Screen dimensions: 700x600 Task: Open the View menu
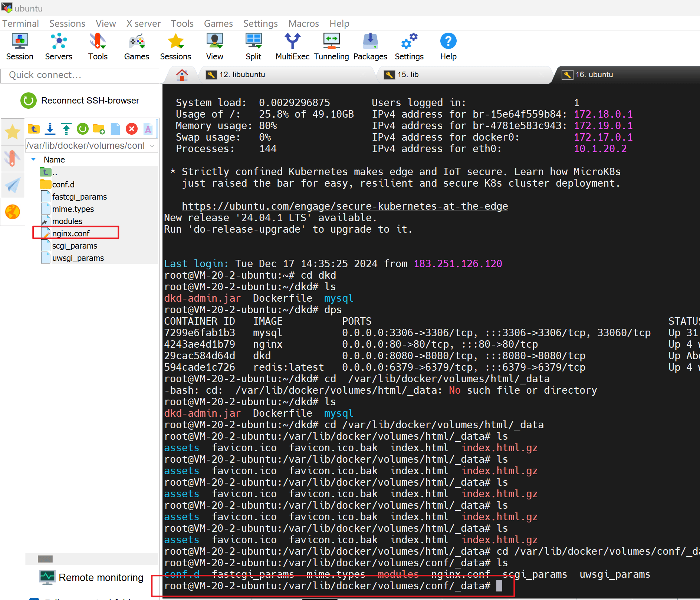pos(106,23)
